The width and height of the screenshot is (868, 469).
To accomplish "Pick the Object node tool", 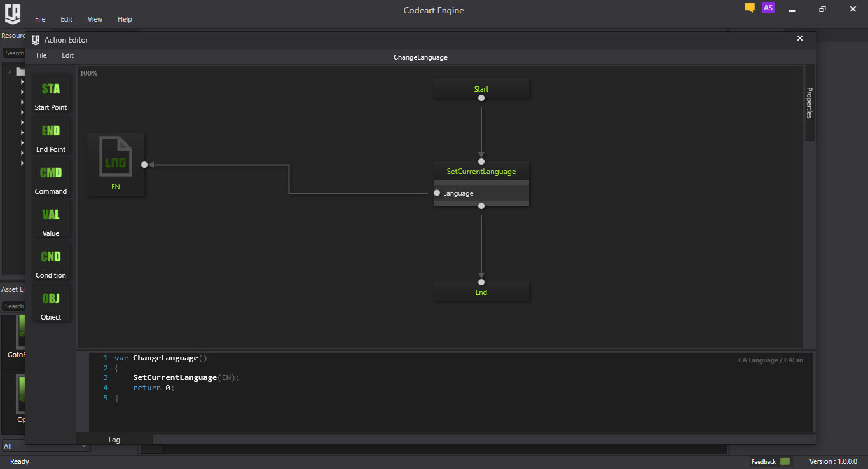I will click(x=51, y=304).
